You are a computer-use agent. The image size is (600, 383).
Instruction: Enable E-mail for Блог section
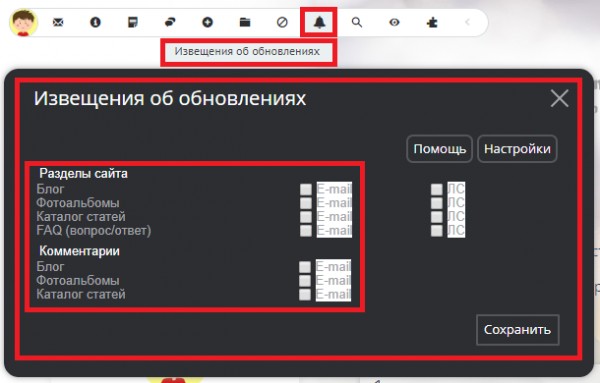click(306, 189)
